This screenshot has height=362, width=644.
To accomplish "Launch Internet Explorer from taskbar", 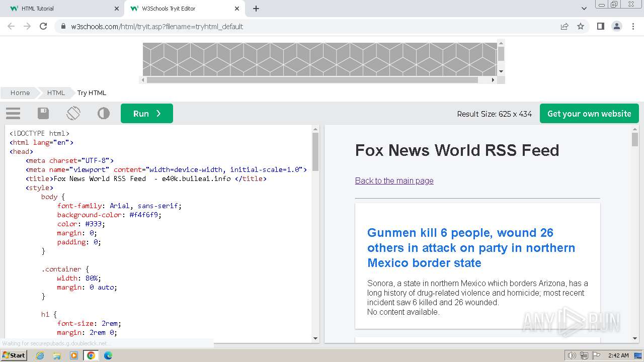I will click(40, 355).
